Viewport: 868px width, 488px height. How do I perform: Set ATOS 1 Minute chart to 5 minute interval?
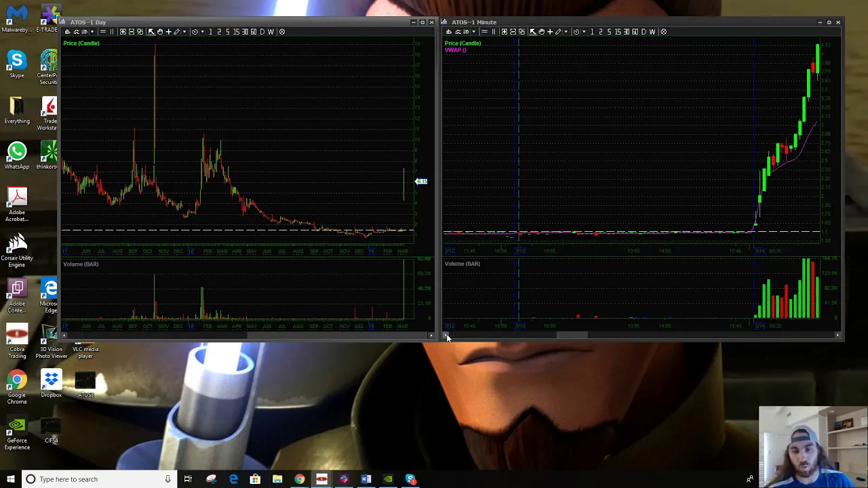pos(609,31)
